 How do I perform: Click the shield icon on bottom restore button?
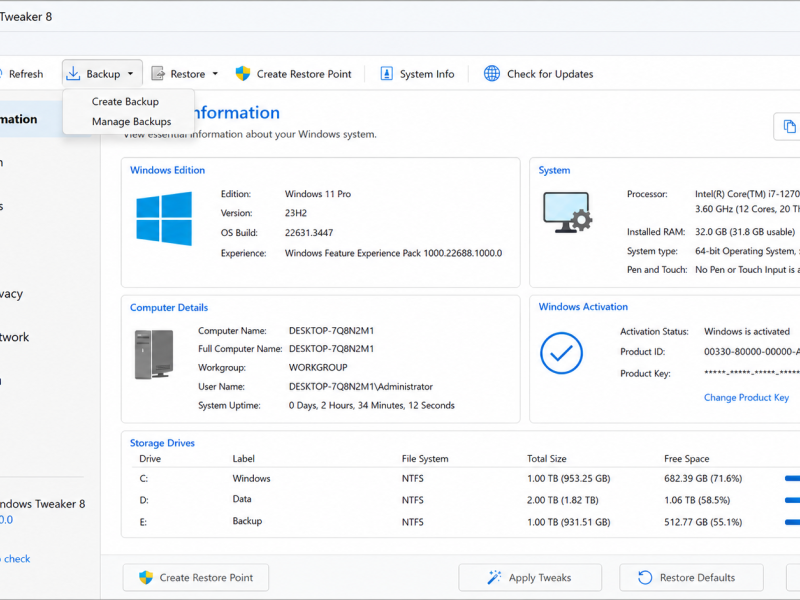(146, 578)
